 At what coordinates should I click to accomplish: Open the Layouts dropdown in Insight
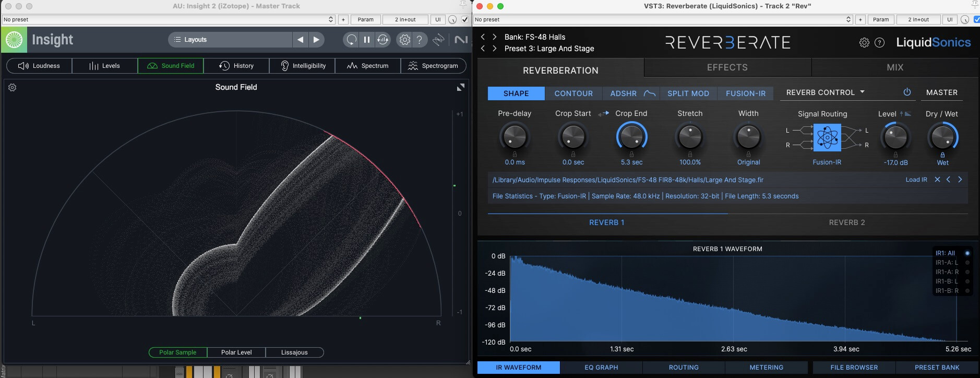230,40
